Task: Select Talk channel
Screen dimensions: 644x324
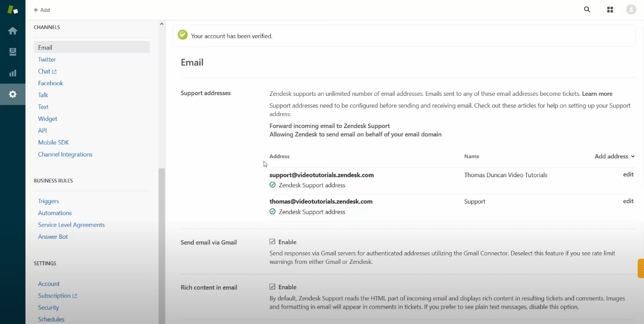Action: [43, 95]
